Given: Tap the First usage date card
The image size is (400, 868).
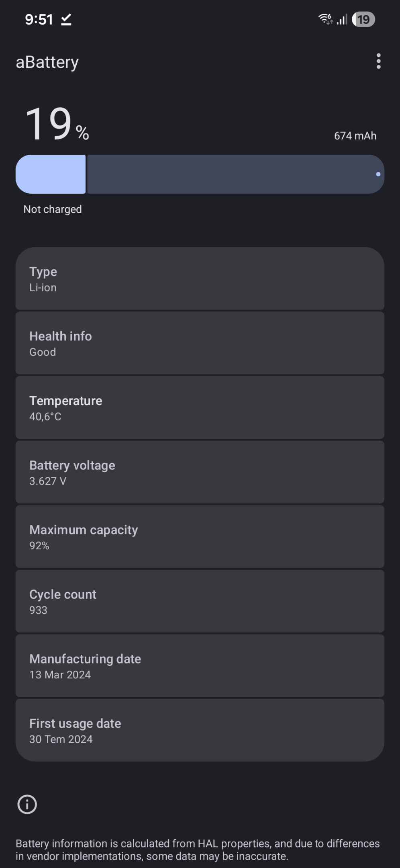Looking at the screenshot, I should click(x=200, y=730).
